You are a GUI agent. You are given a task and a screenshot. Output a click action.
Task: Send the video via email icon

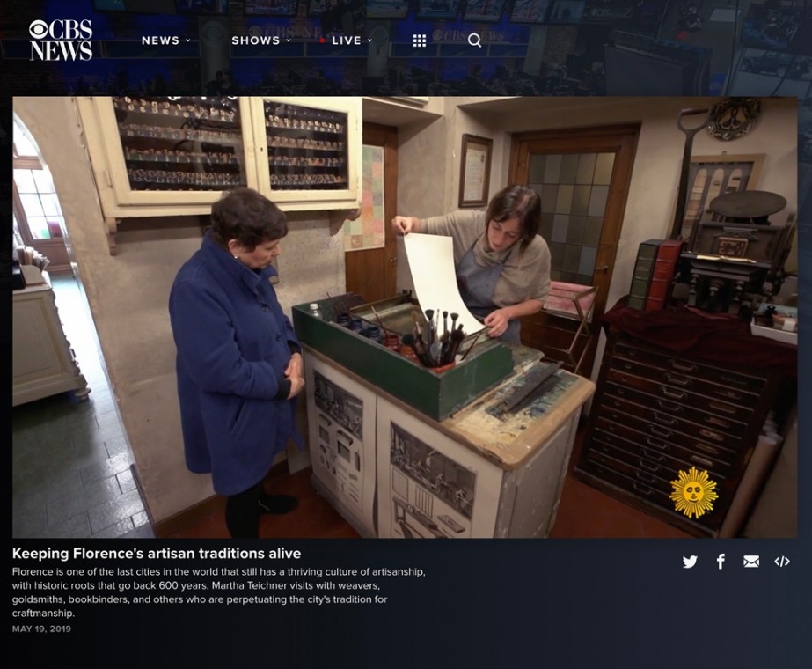point(751,562)
